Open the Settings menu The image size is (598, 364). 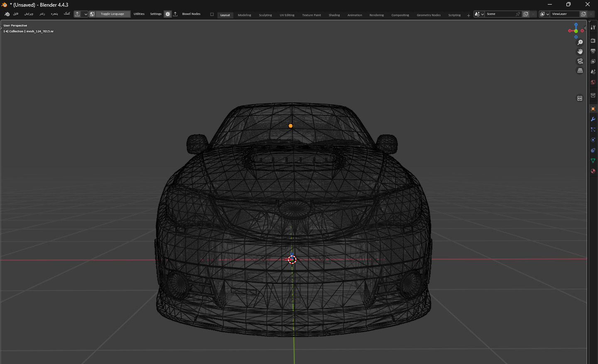(x=156, y=14)
